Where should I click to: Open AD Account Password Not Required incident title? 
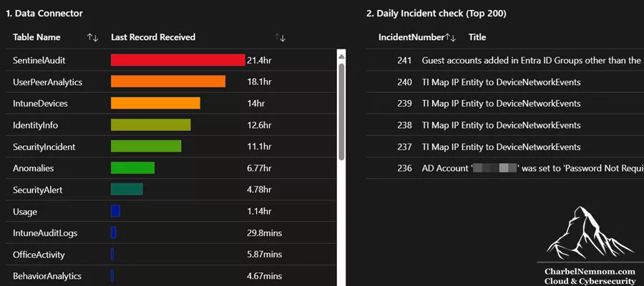(532, 168)
